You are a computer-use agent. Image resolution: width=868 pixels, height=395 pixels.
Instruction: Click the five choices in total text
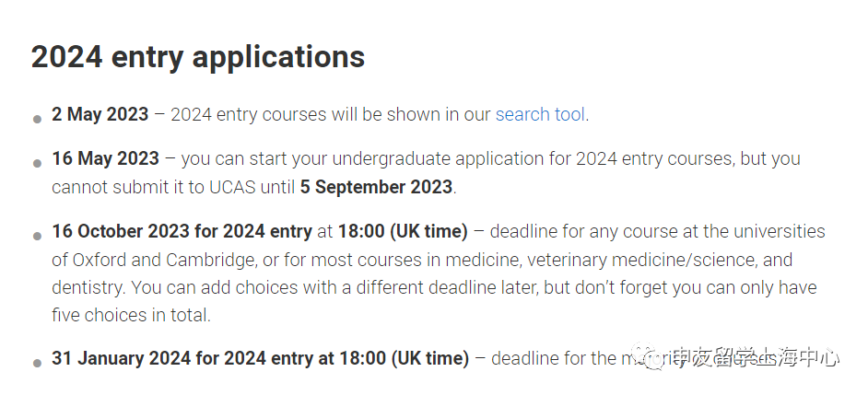tap(130, 316)
